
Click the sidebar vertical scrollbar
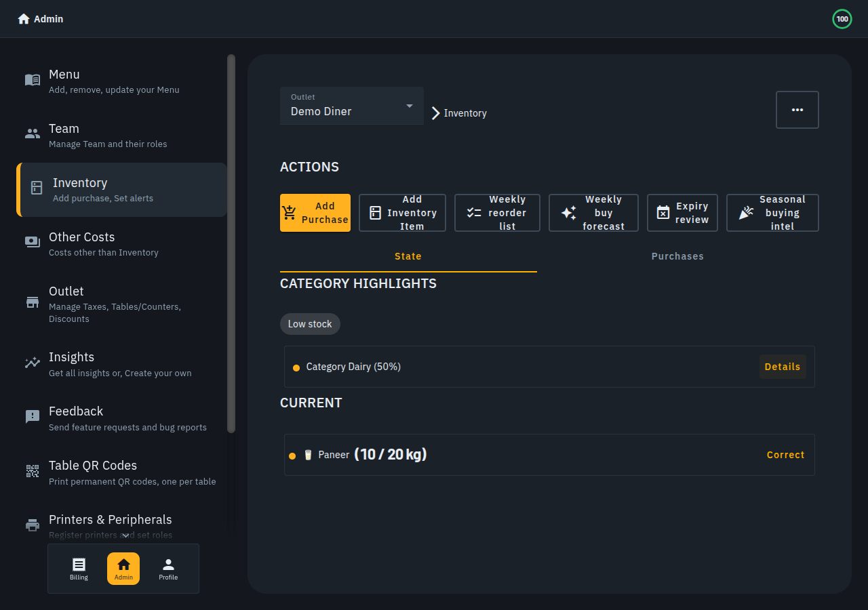point(231,243)
